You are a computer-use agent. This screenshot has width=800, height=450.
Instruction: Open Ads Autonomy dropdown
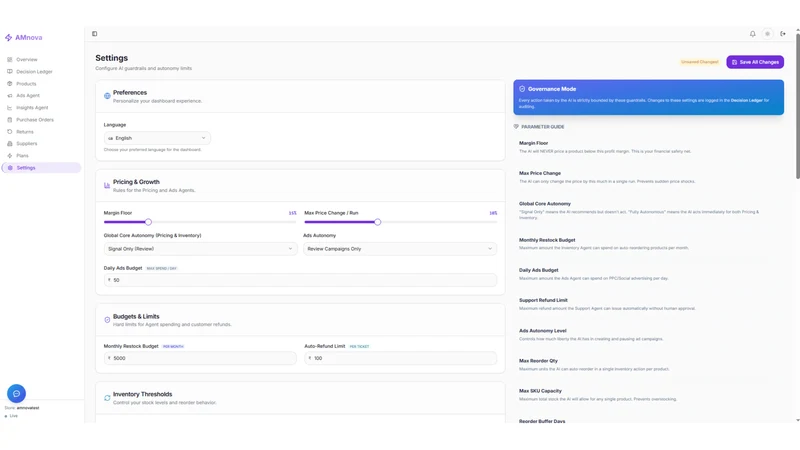(x=400, y=248)
